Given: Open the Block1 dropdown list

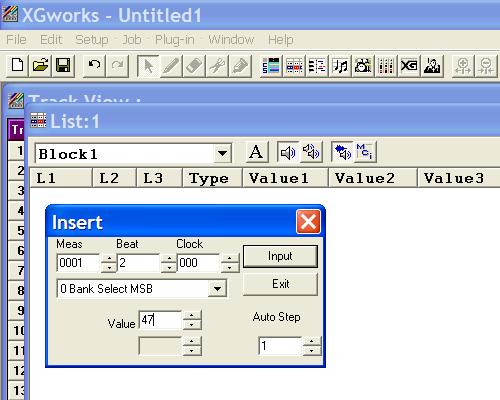Looking at the screenshot, I should (222, 153).
